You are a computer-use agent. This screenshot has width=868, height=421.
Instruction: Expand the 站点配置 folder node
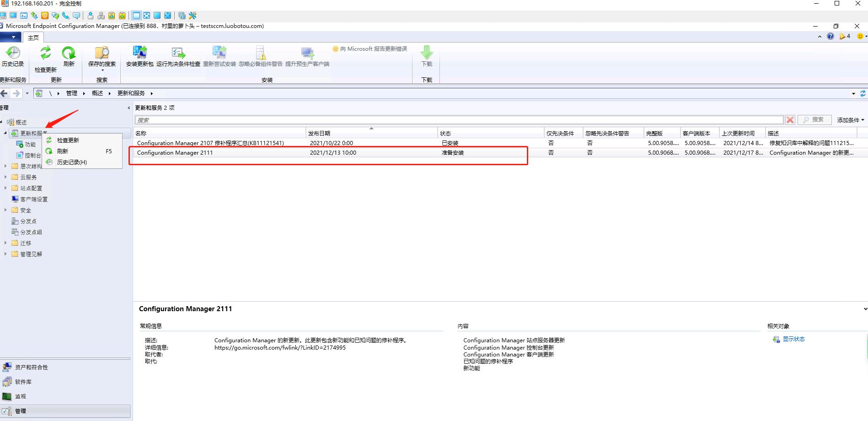[5, 188]
